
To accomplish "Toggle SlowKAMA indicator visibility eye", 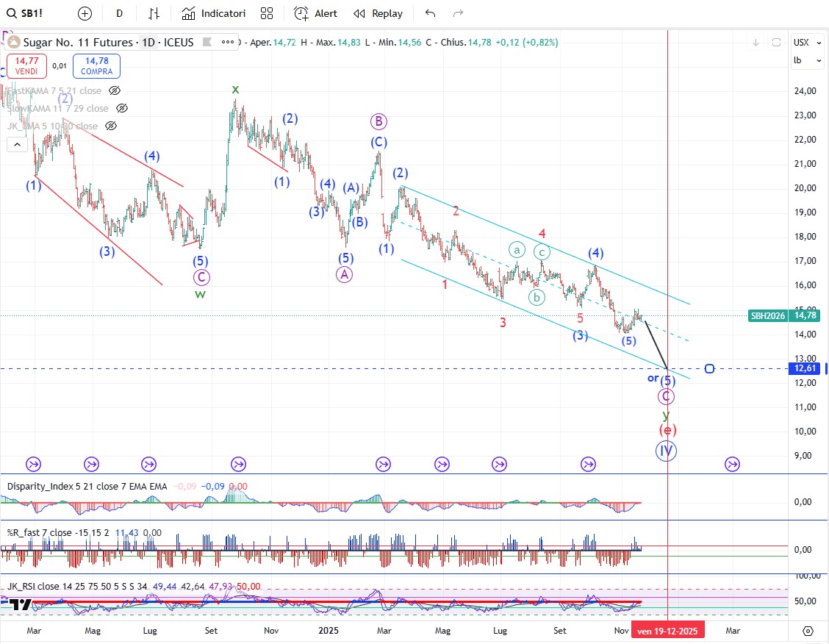I will pos(122,108).
